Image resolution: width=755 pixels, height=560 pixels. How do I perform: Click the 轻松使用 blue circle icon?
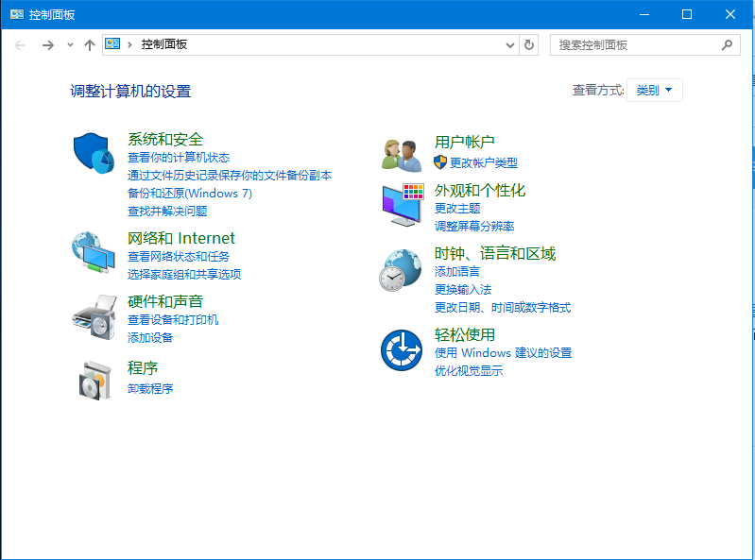point(401,349)
